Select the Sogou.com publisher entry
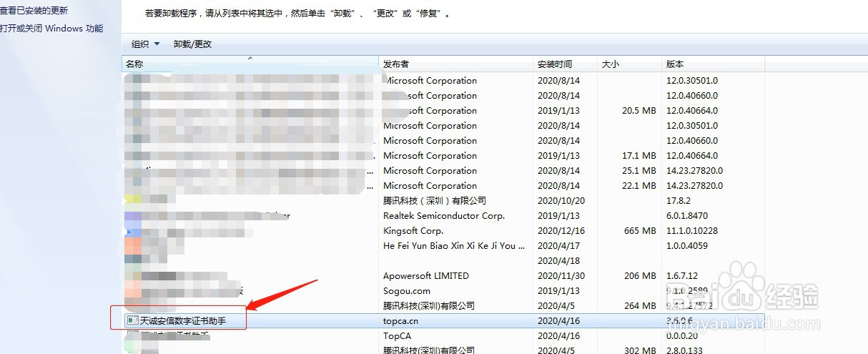The height and width of the screenshot is (354, 868). tap(407, 291)
